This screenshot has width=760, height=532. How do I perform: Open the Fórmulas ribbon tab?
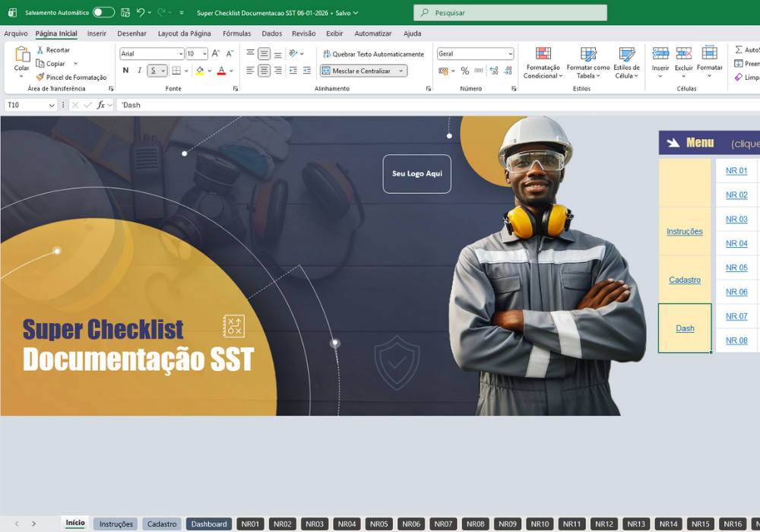(x=236, y=33)
